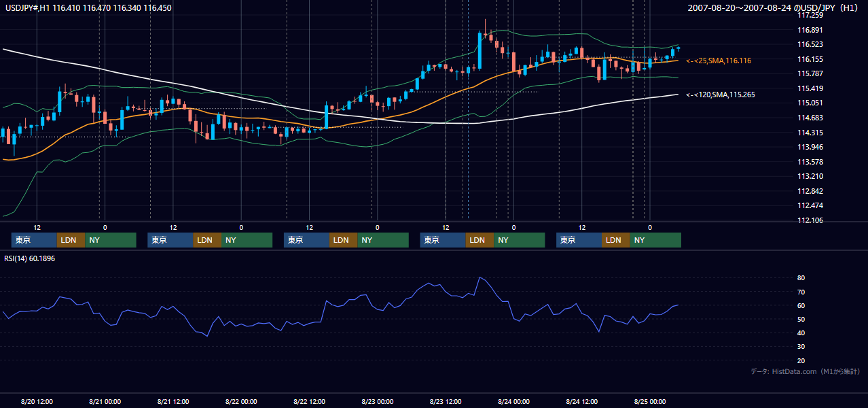This screenshot has height=408, width=868.
Task: Click the 8/21 12:00 date axis label
Action: pyautogui.click(x=173, y=401)
